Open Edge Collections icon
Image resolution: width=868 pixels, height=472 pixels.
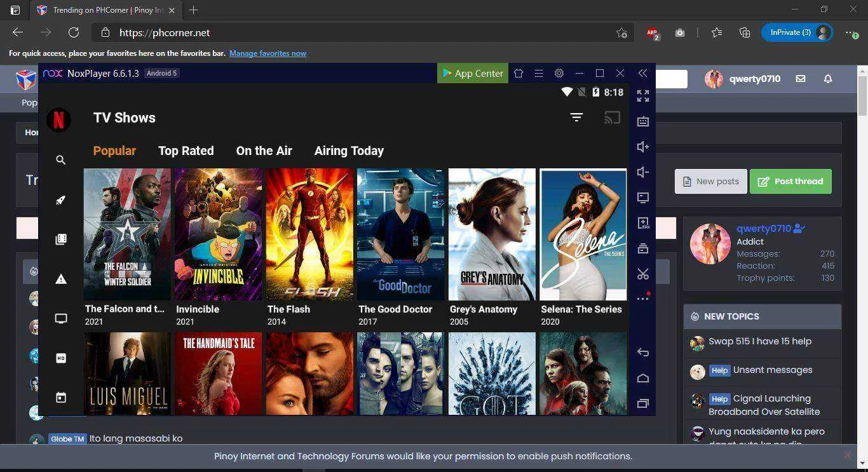745,32
